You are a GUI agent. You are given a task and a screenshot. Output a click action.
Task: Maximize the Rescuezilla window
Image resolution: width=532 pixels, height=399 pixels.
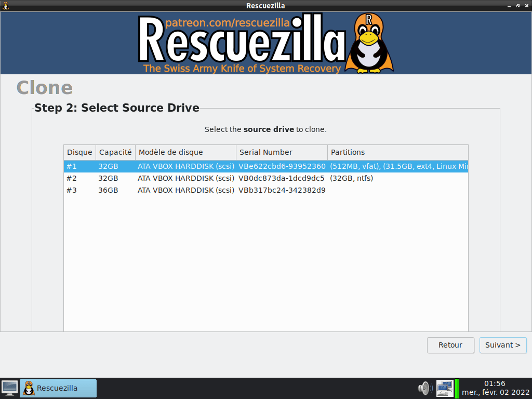tap(518, 6)
